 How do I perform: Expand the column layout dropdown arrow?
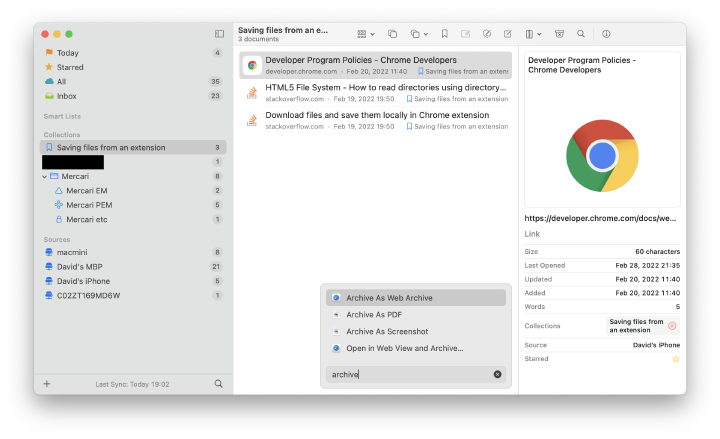[x=539, y=34]
